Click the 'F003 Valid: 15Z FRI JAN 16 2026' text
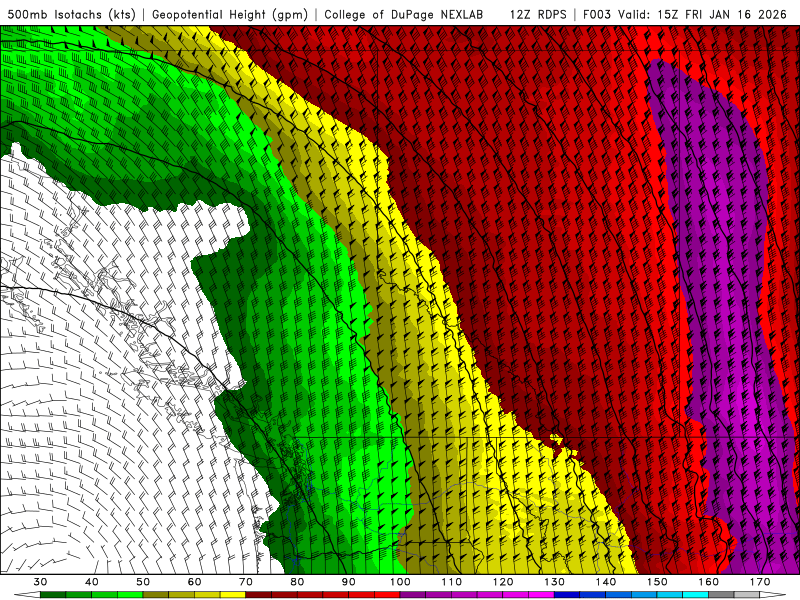The height and width of the screenshot is (600, 800). [x=685, y=14]
